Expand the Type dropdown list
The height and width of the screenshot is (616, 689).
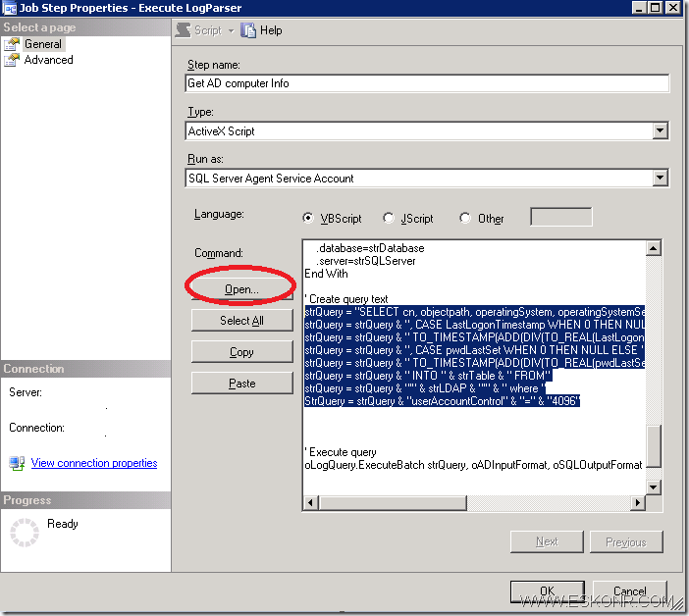coord(661,130)
